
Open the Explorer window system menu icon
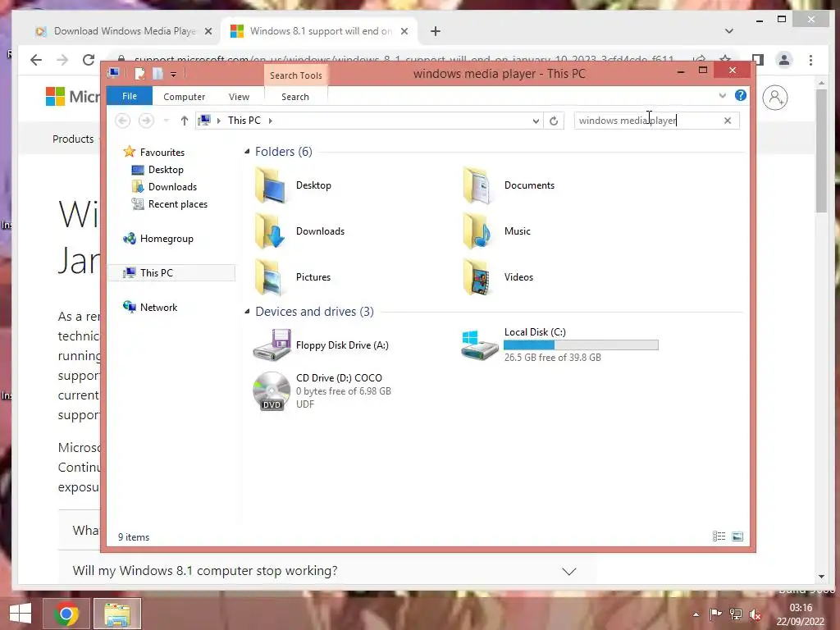click(x=113, y=73)
